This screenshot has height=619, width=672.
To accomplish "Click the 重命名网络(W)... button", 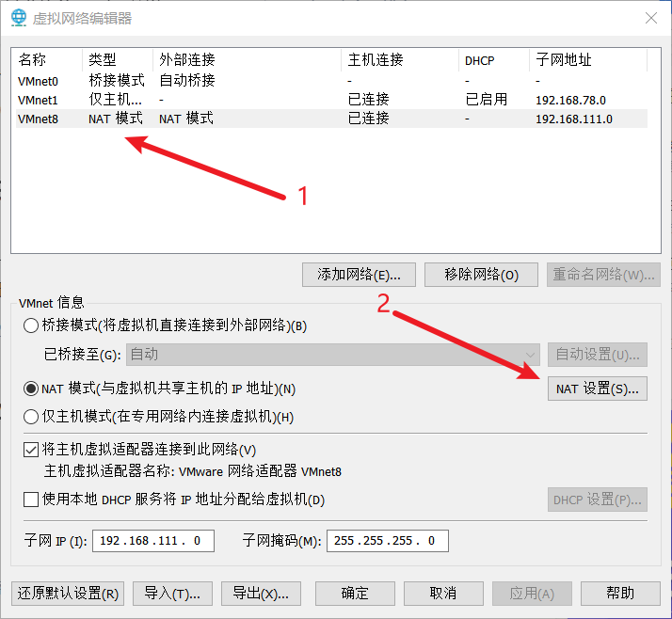I will pyautogui.click(x=603, y=275).
